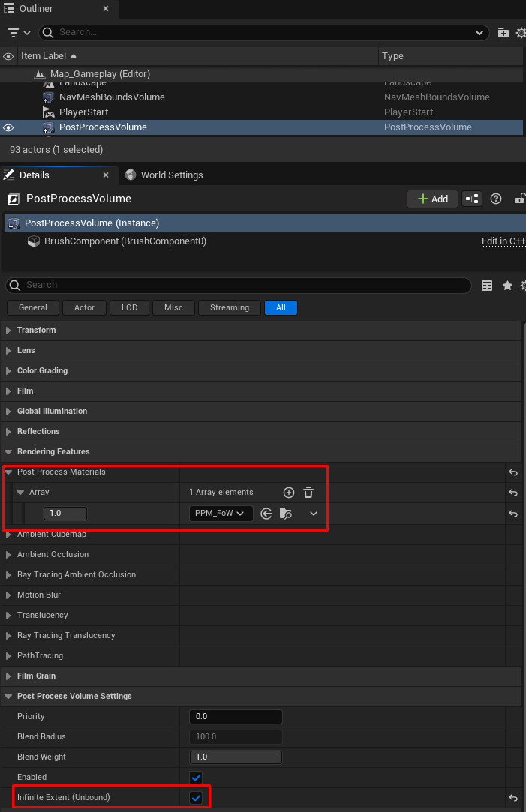This screenshot has width=526, height=812.
Task: Open the Details help question mark icon
Action: click(496, 199)
